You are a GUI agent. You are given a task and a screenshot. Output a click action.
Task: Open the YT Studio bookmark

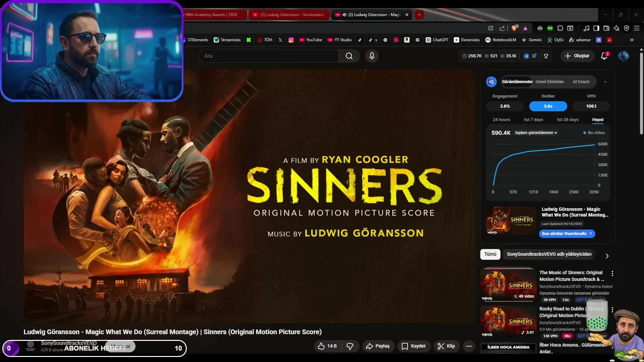(340, 40)
